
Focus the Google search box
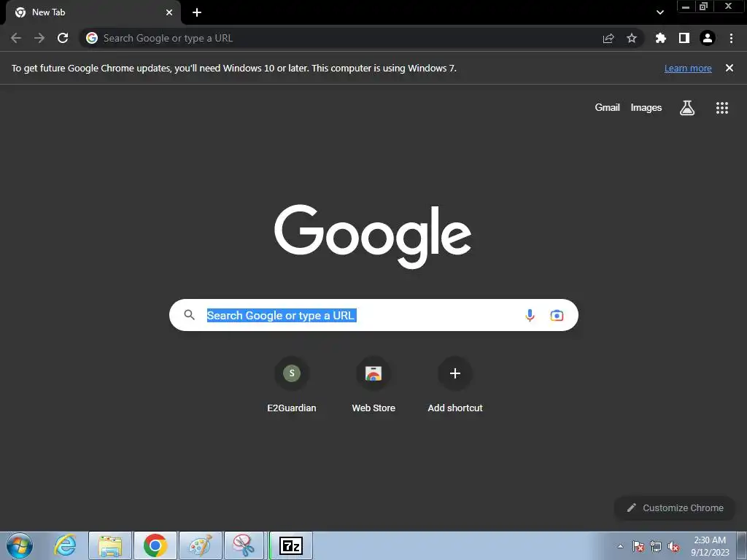373,315
